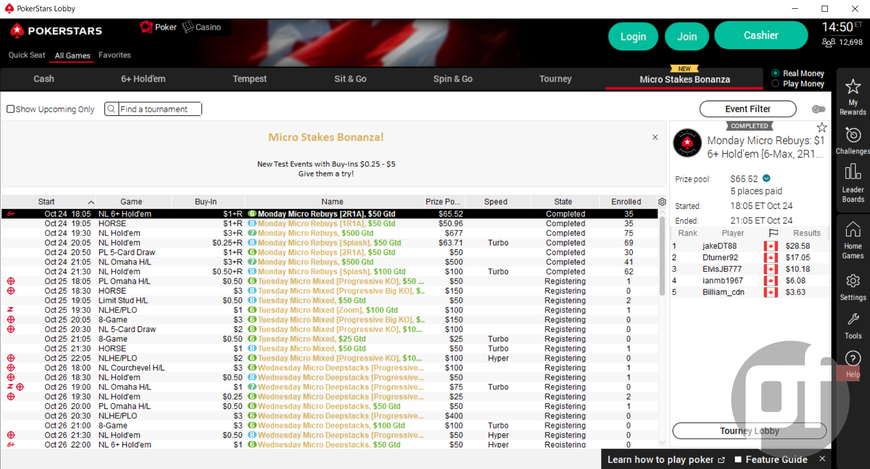
Task: Switch to the Spin & Go tab
Action: pyautogui.click(x=453, y=79)
